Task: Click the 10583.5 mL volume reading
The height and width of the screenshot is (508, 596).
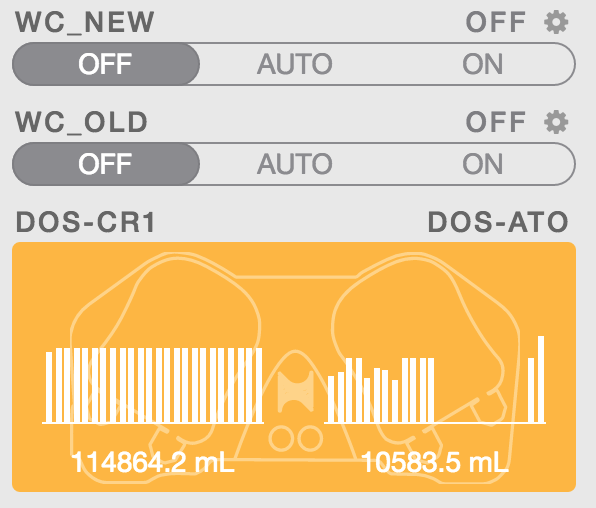Action: pos(435,462)
